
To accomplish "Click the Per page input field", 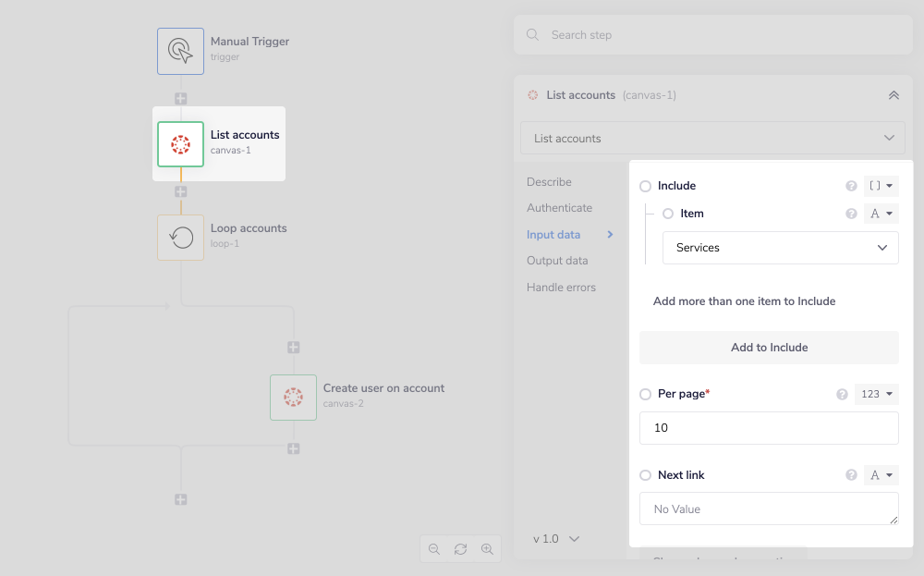I will tap(769, 428).
